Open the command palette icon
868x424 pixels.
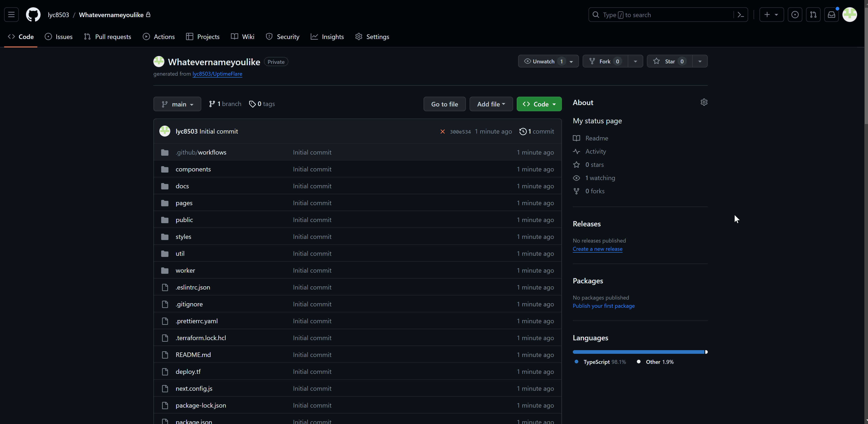[741, 15]
